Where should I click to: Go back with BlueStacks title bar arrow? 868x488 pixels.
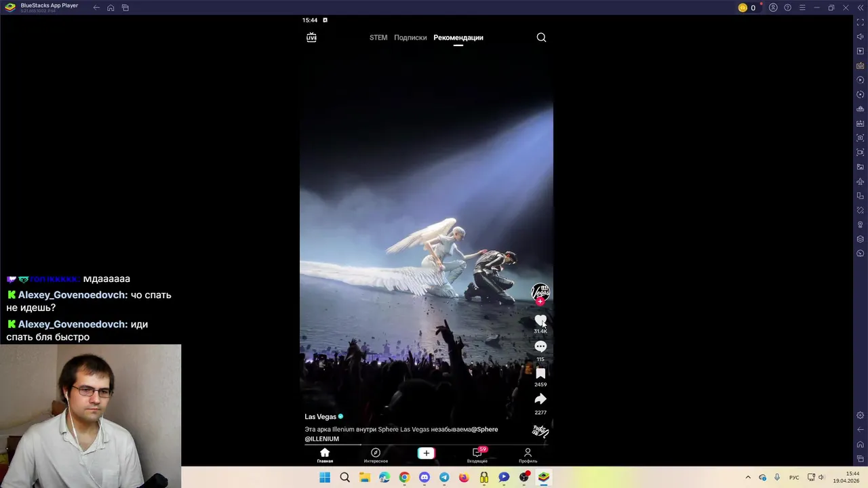click(x=96, y=7)
